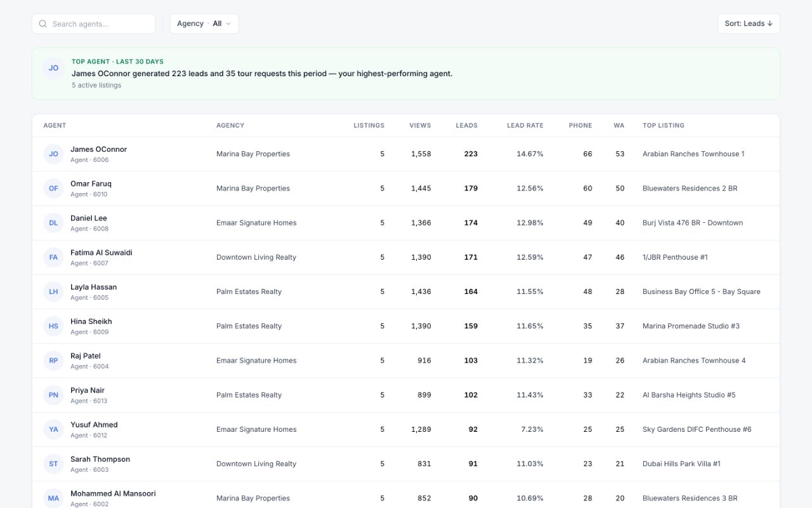Click Raj Patel's leads value 103
Viewport: 812px width, 508px height.
click(x=471, y=361)
